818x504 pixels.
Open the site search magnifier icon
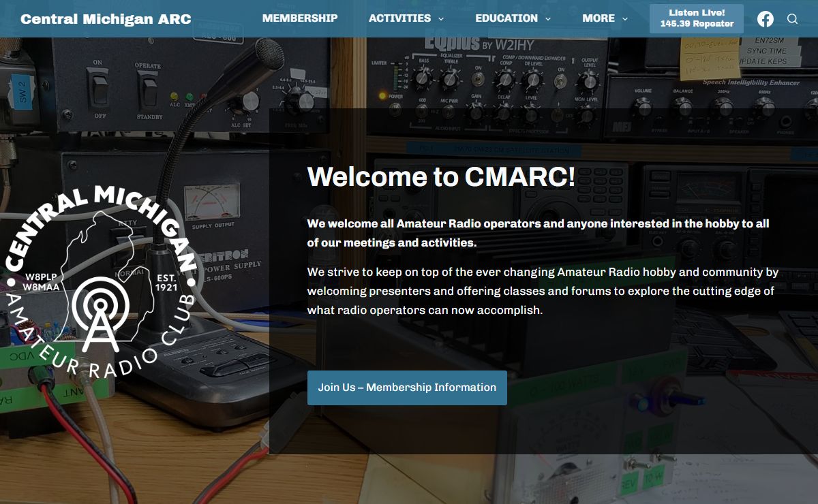[x=792, y=18]
